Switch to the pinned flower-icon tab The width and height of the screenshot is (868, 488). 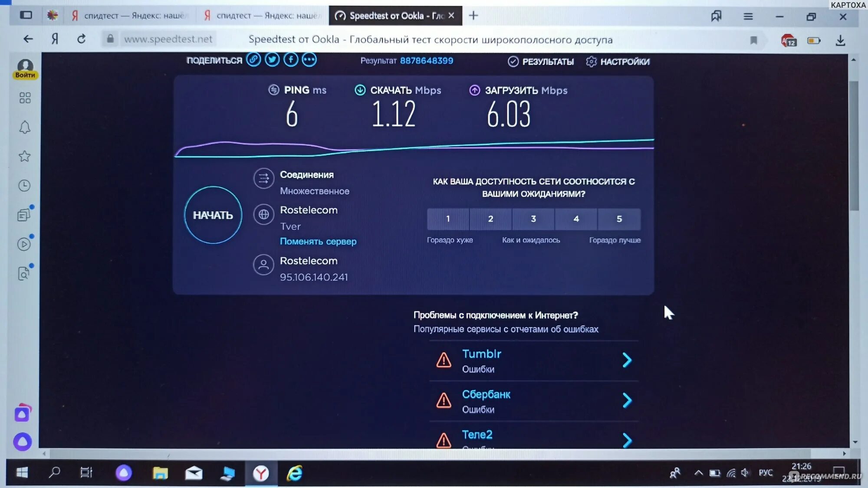pos(53,16)
